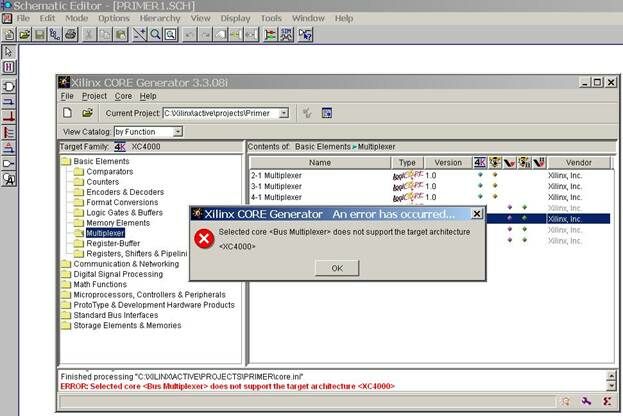The width and height of the screenshot is (623, 416).
Task: Expand the Math Functions folder
Action: (x=66, y=284)
